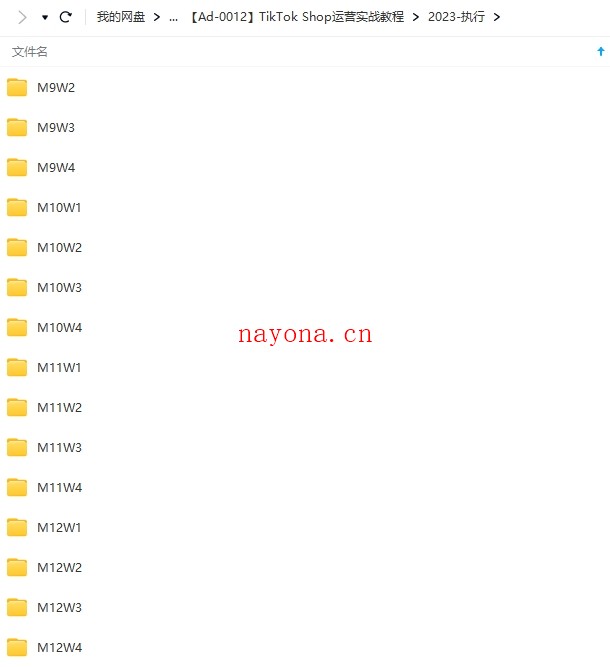
Task: Select the folder name M10W2
Action: [x=60, y=248]
